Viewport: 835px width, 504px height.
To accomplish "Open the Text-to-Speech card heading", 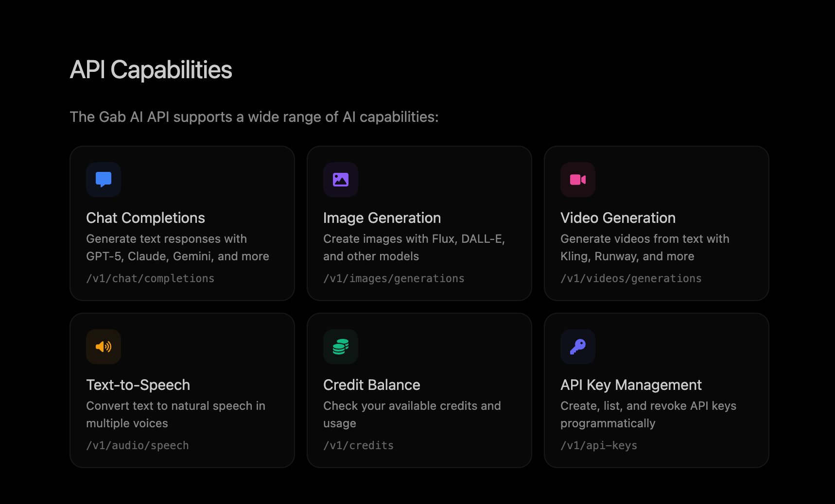I will click(x=138, y=385).
